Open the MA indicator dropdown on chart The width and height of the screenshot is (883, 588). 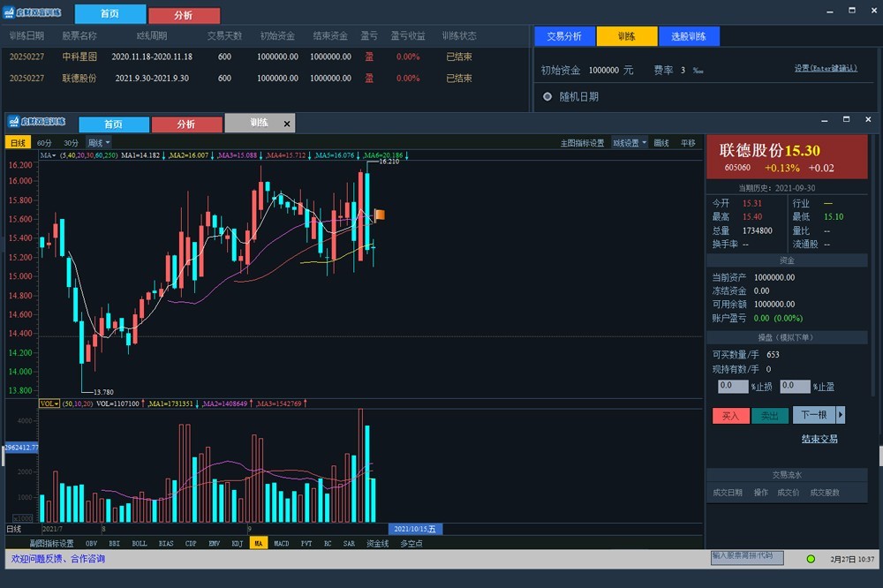click(x=48, y=155)
